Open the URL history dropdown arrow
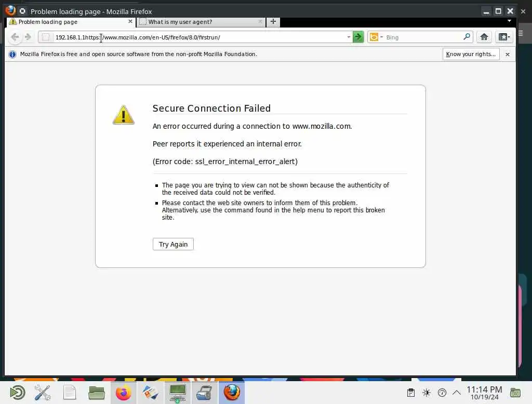Image resolution: width=532 pixels, height=404 pixels. tap(349, 37)
